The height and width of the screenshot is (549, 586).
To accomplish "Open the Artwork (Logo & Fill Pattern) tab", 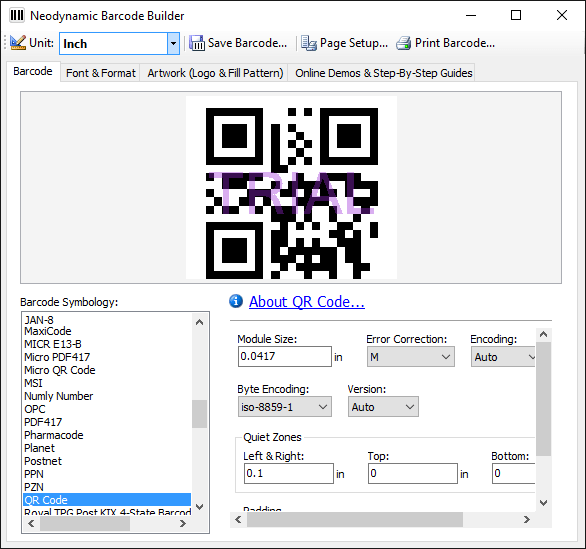I will [x=215, y=73].
